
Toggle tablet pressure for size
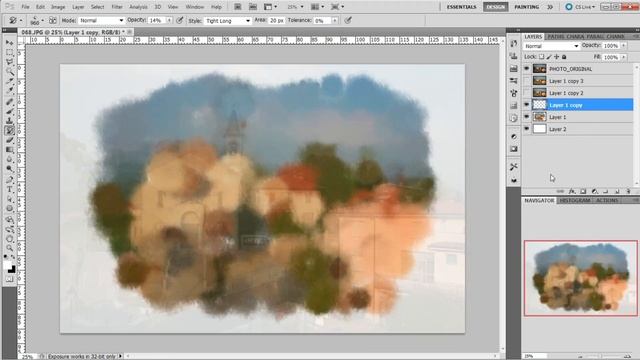coord(348,20)
